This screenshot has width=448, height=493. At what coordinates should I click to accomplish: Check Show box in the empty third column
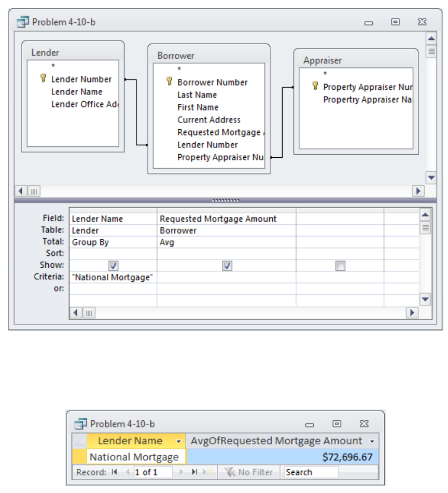pos(340,266)
